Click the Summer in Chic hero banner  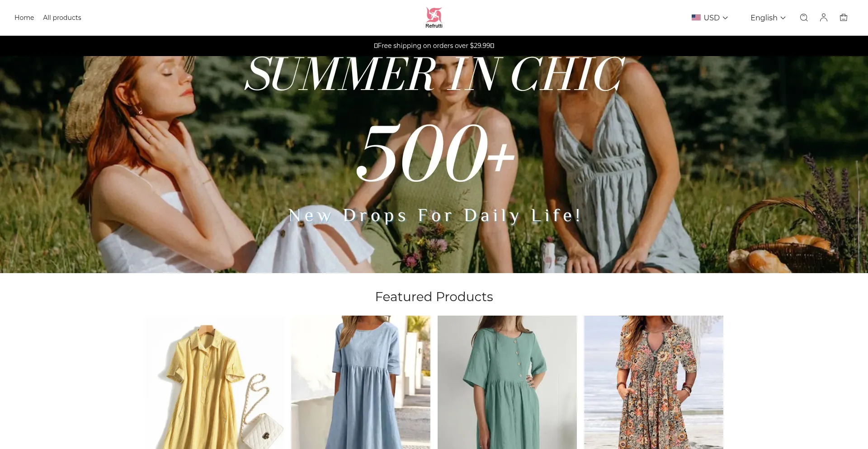(434, 165)
